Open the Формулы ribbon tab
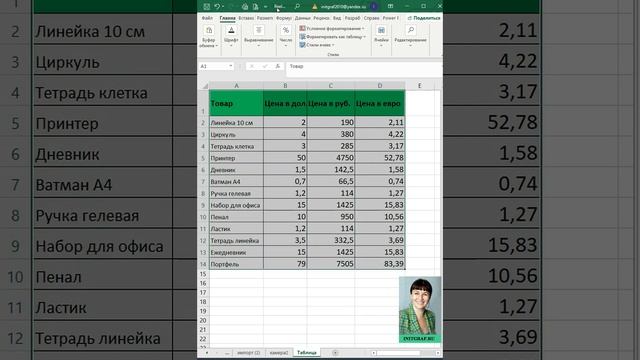The height and width of the screenshot is (360, 640). tap(284, 18)
